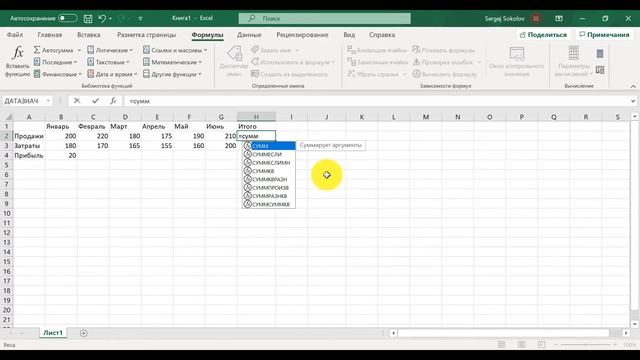This screenshot has height=360, width=640.
Task: Open the Дата и время functions dropdown
Action: coord(112,74)
